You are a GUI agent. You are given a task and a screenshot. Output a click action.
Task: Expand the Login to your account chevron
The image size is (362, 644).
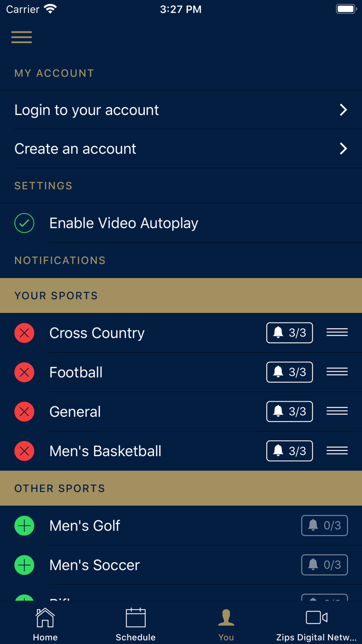tap(343, 110)
